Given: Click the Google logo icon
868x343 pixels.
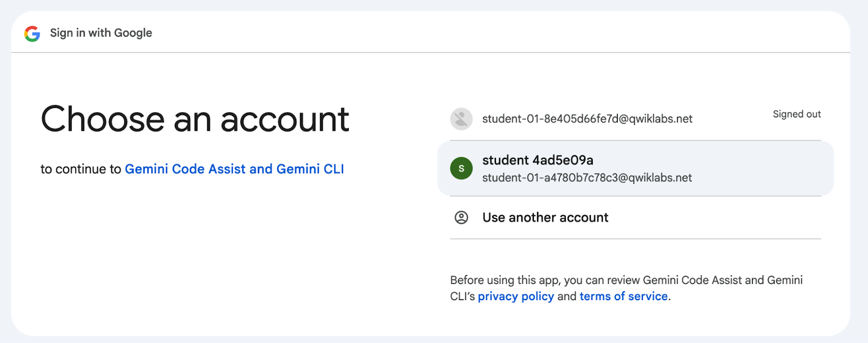Looking at the screenshot, I should tap(32, 34).
